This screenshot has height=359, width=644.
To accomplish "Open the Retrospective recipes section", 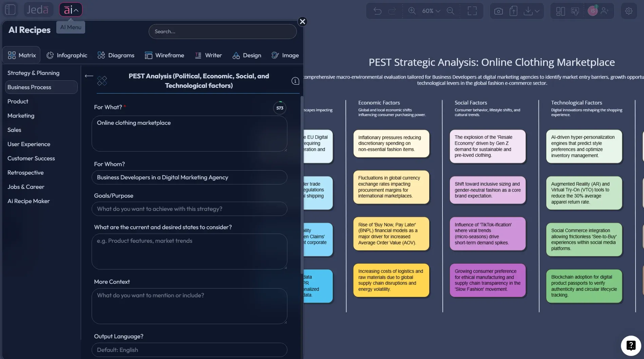I will [x=25, y=173].
